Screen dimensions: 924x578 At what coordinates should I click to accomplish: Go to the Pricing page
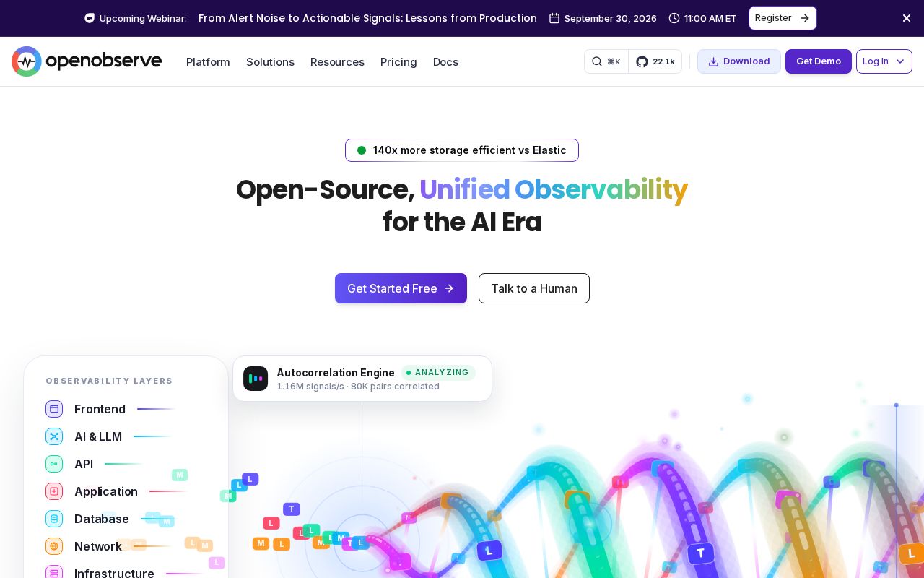398,62
